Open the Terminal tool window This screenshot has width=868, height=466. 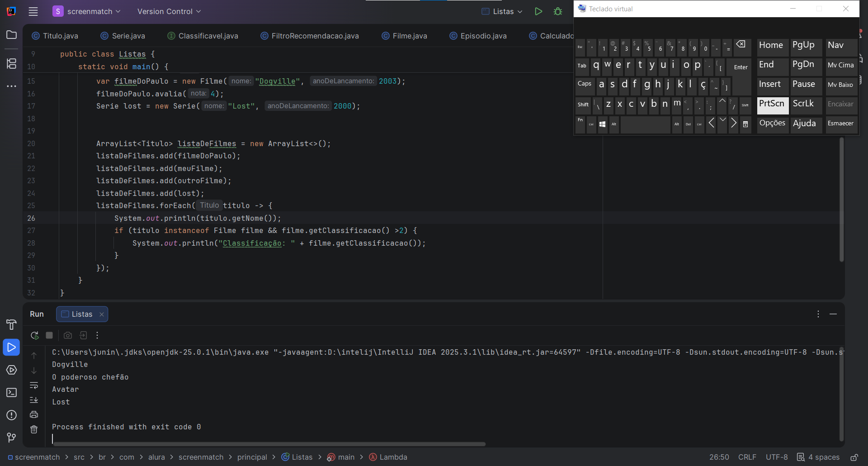coord(11,392)
